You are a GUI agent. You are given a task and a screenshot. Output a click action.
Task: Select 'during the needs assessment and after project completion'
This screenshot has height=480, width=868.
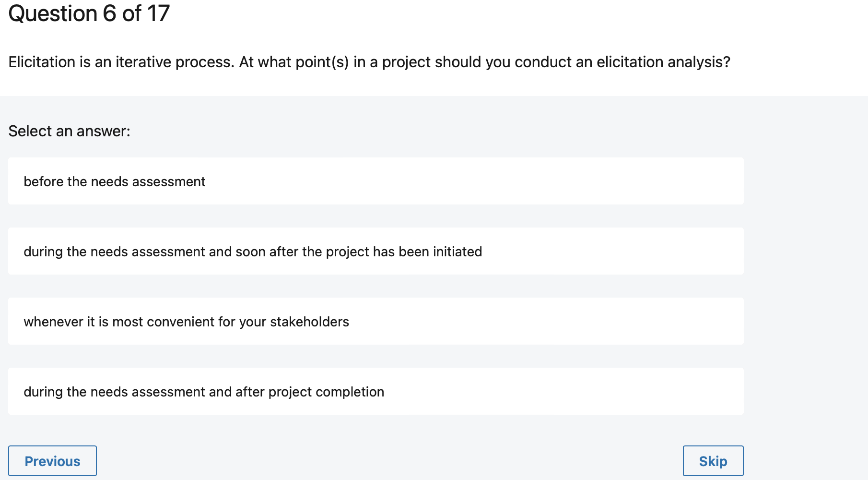tap(375, 391)
